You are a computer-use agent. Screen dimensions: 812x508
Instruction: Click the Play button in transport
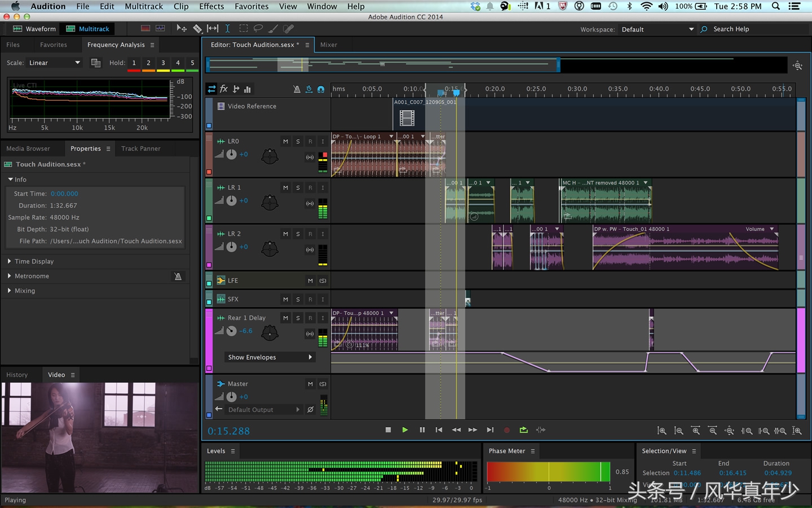pos(405,430)
